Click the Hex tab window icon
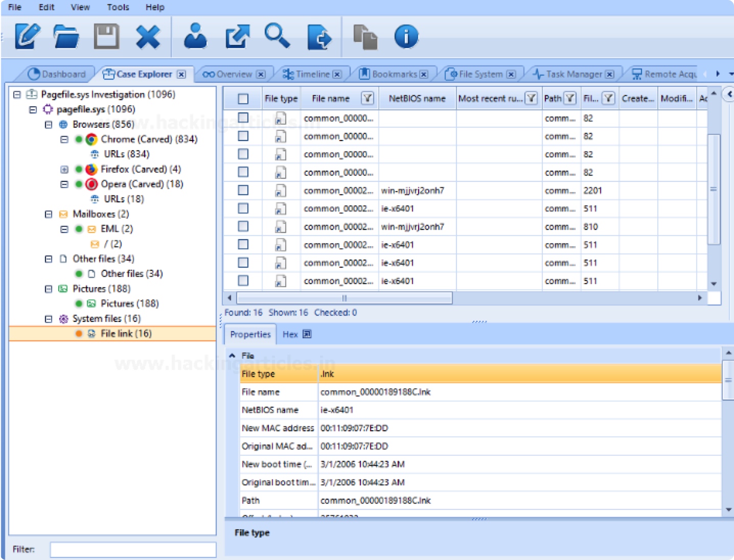This screenshot has height=560, width=734. 307,334
